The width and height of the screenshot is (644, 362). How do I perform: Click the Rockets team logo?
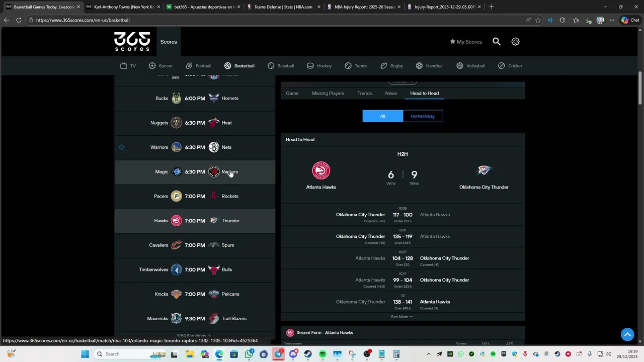coord(214,196)
